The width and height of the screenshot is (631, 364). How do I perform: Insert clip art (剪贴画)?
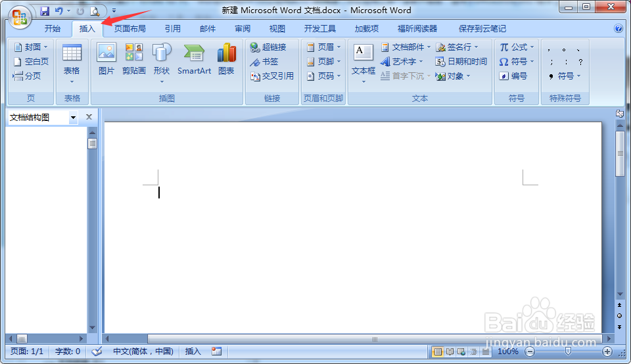[133, 59]
